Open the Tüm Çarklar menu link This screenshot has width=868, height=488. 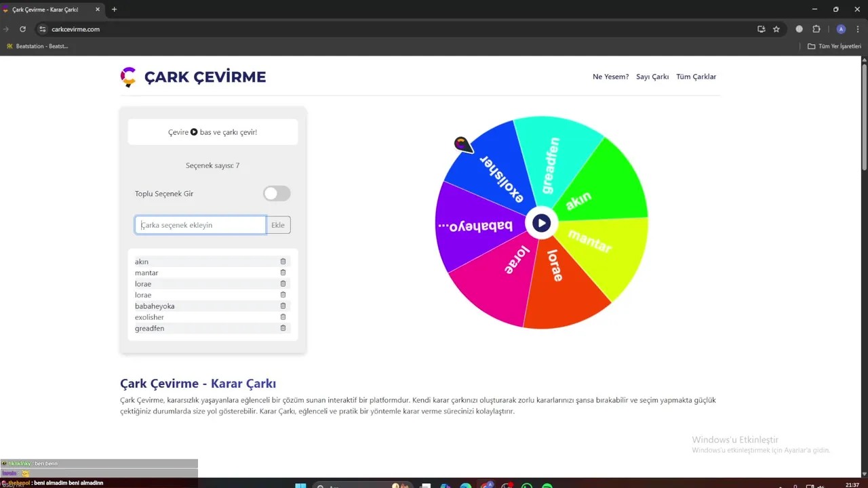pos(696,77)
